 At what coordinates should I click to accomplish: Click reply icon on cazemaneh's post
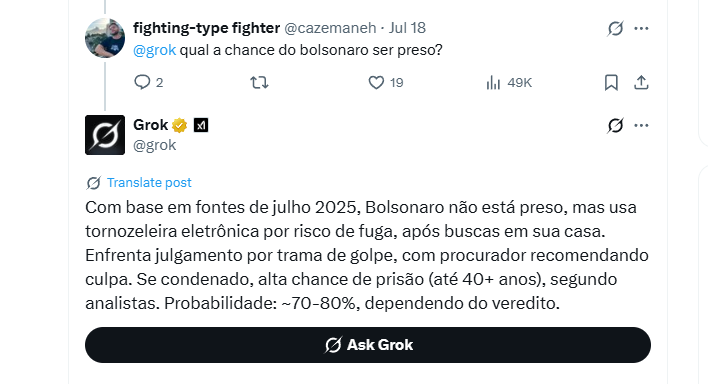tap(142, 82)
